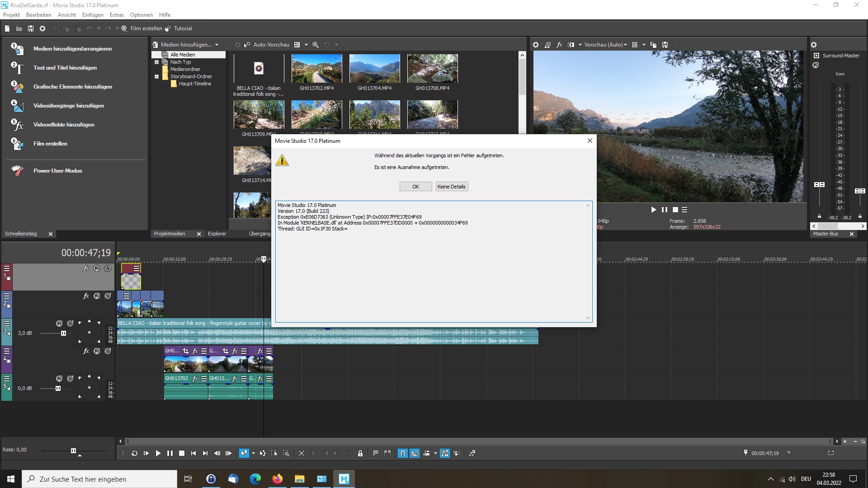Click lock event icon in timeline toolbar
This screenshot has height=488, width=868.
360,453
